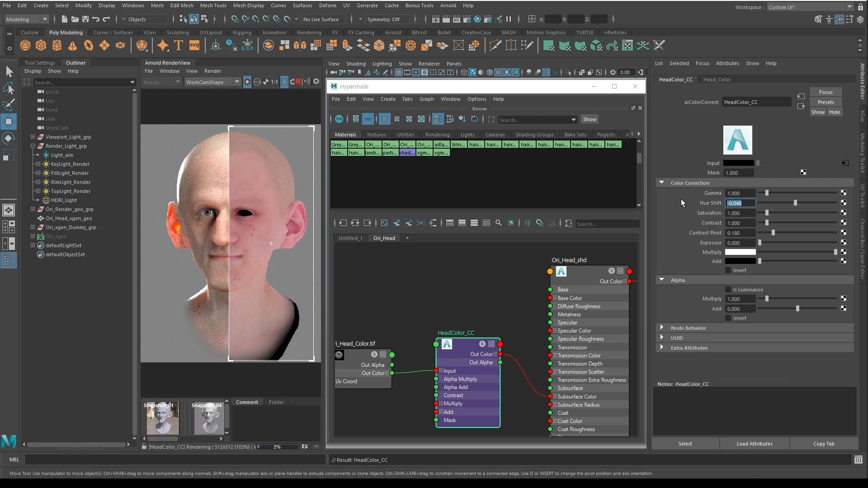
Task: Click the Multiply white color swatch
Action: coord(740,252)
